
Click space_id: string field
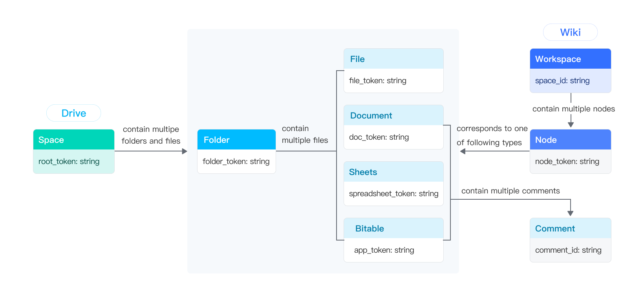point(570,81)
